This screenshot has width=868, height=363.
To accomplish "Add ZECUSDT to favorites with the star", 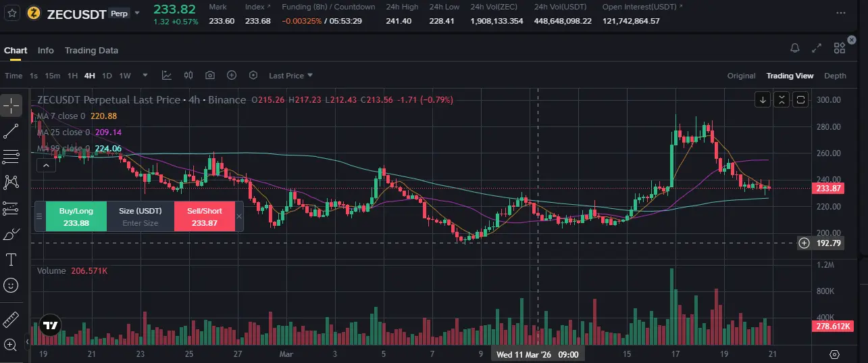I will point(11,13).
